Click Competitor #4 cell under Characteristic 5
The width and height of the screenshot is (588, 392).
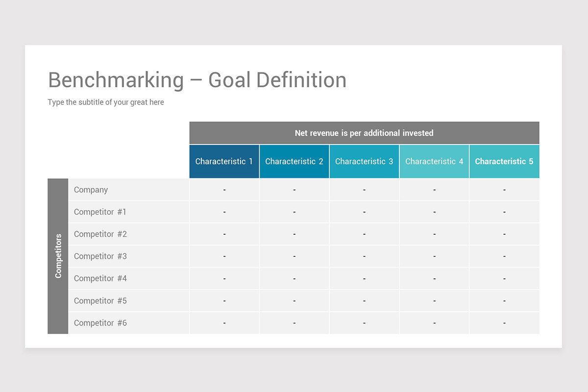click(x=504, y=278)
